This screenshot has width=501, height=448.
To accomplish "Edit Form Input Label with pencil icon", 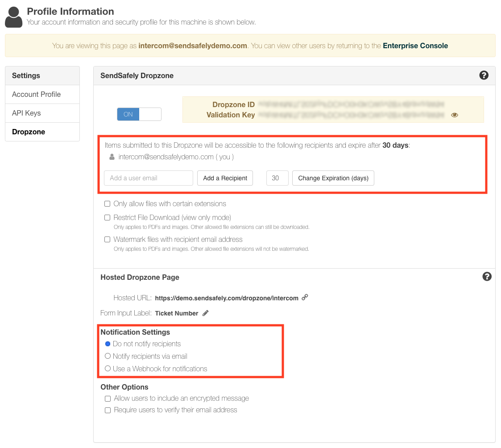I will pos(206,313).
